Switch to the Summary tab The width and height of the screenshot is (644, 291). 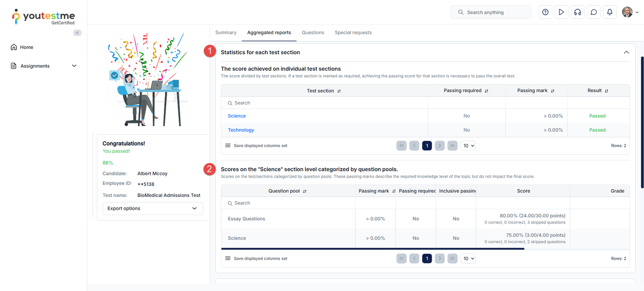point(226,33)
